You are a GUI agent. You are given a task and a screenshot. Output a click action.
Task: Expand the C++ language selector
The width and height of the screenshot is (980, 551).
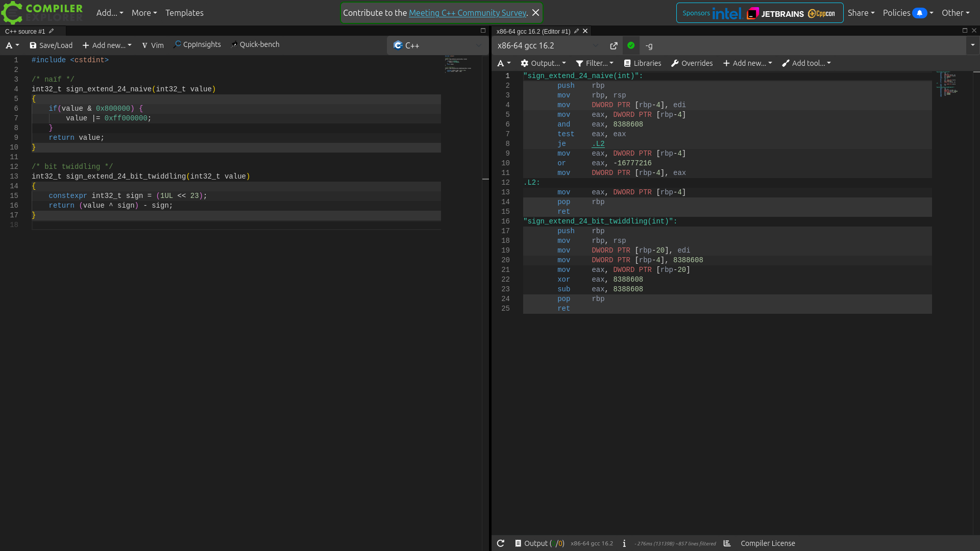click(x=437, y=45)
